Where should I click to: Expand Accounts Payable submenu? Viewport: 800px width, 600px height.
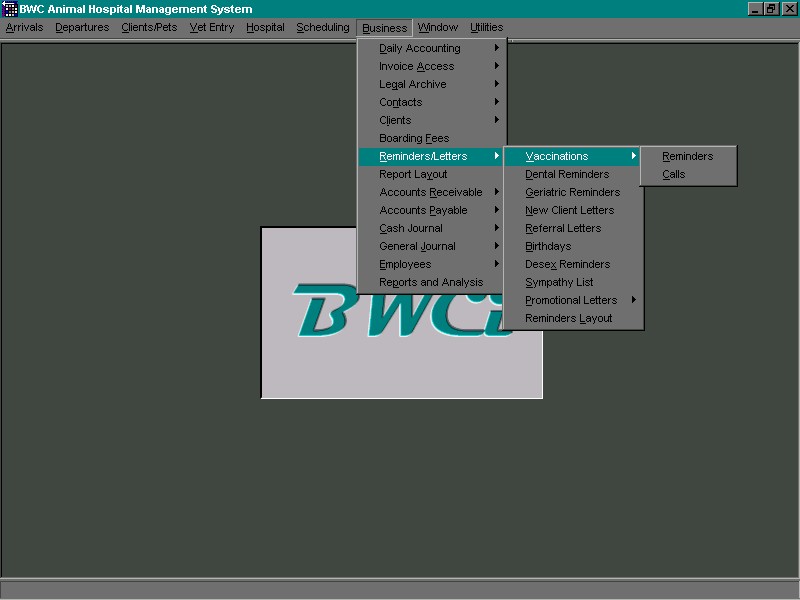pyautogui.click(x=432, y=210)
